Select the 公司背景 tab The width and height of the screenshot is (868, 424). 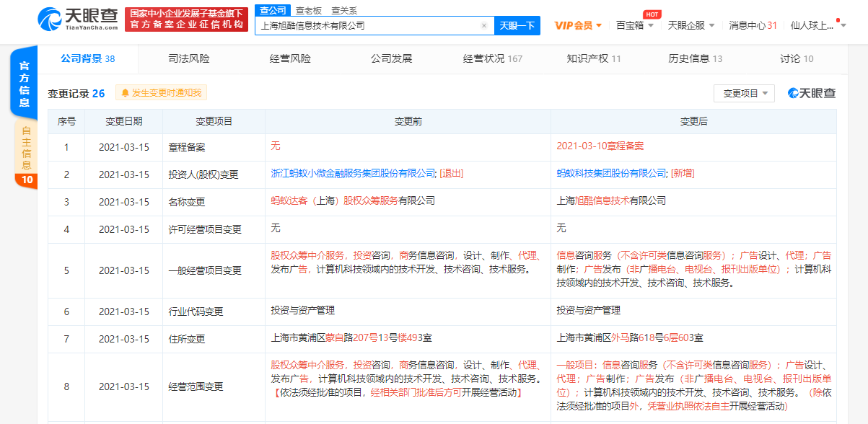point(87,58)
